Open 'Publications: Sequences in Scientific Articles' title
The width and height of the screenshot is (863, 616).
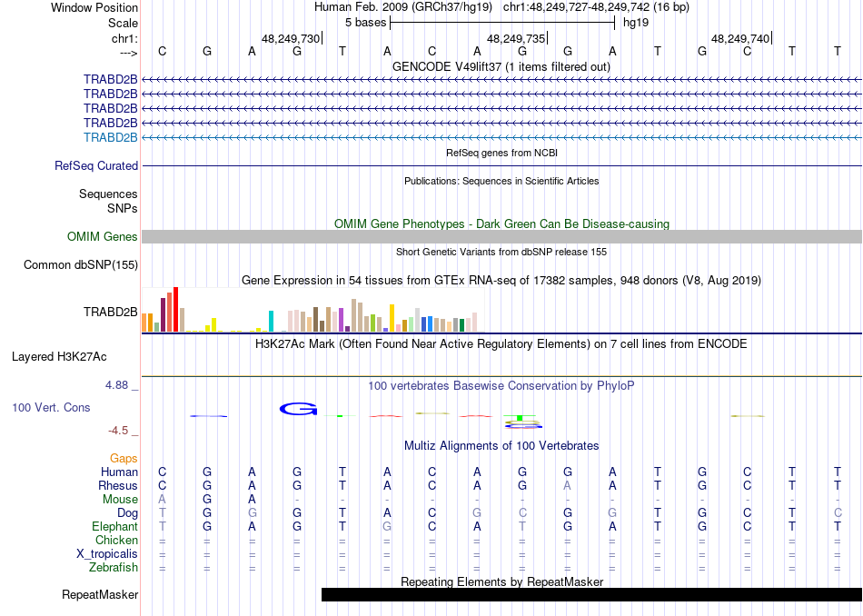501,181
